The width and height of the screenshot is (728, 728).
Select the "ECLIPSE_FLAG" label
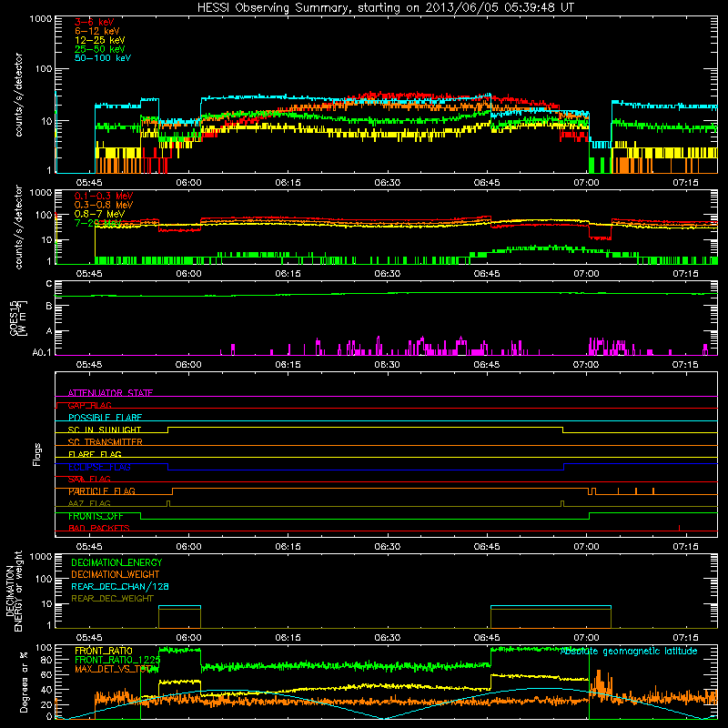click(x=99, y=467)
